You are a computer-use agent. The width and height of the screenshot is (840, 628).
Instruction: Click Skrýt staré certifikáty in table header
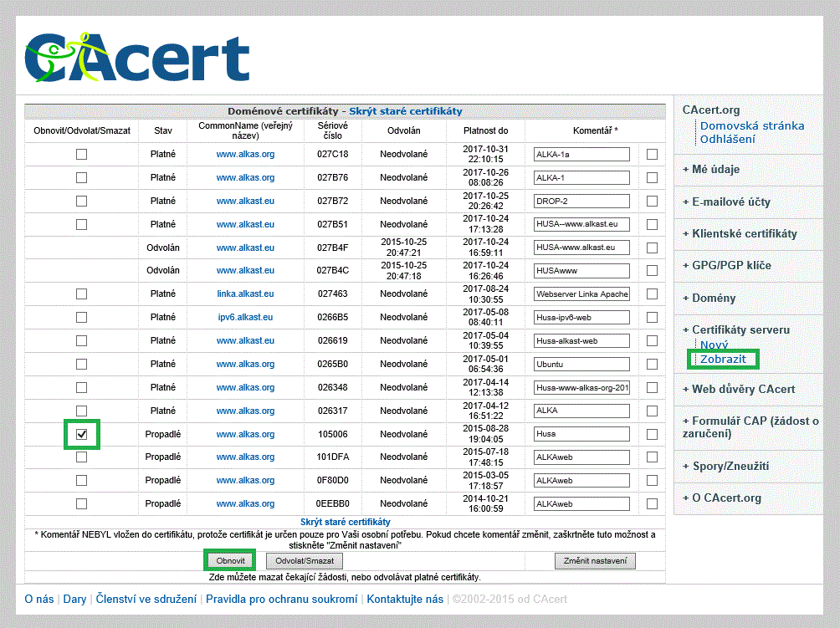pyautogui.click(x=405, y=110)
